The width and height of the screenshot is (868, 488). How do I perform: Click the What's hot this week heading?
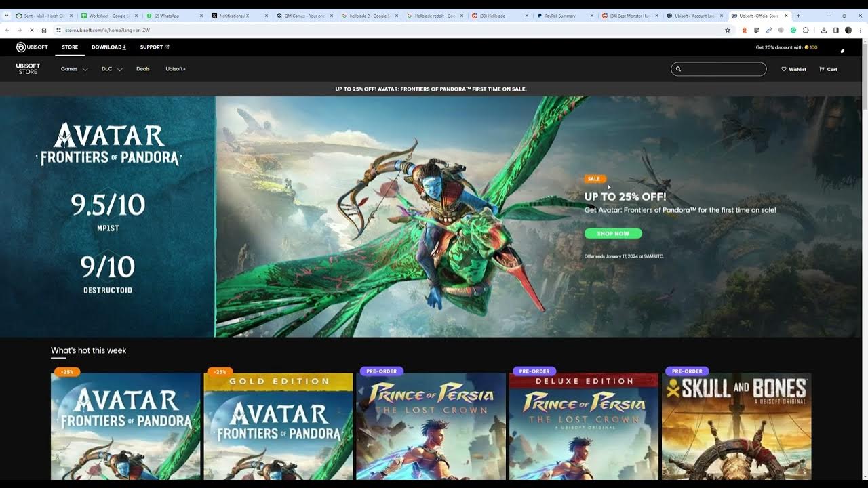point(88,350)
